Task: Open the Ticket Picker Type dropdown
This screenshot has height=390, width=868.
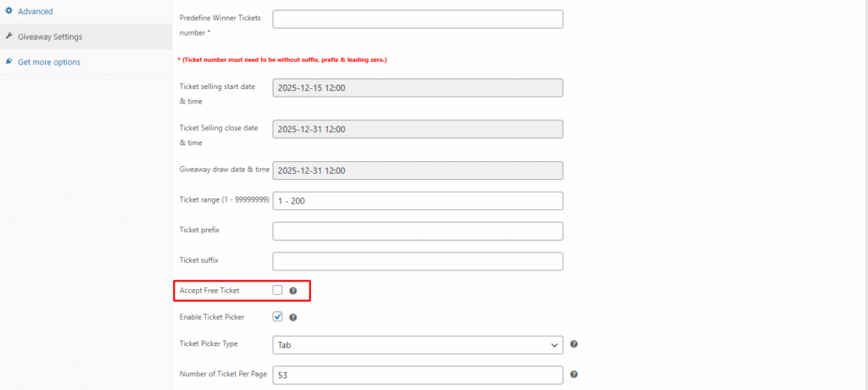Action: point(417,344)
